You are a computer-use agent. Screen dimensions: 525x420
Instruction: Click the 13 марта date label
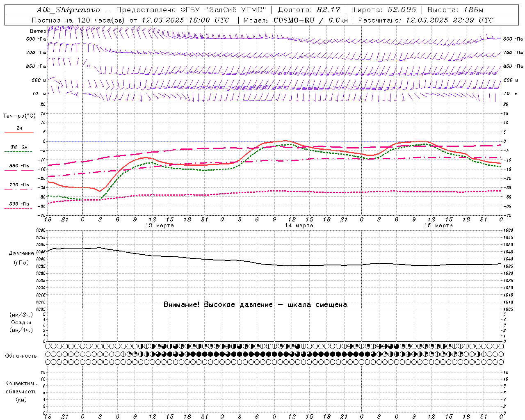tap(160, 226)
